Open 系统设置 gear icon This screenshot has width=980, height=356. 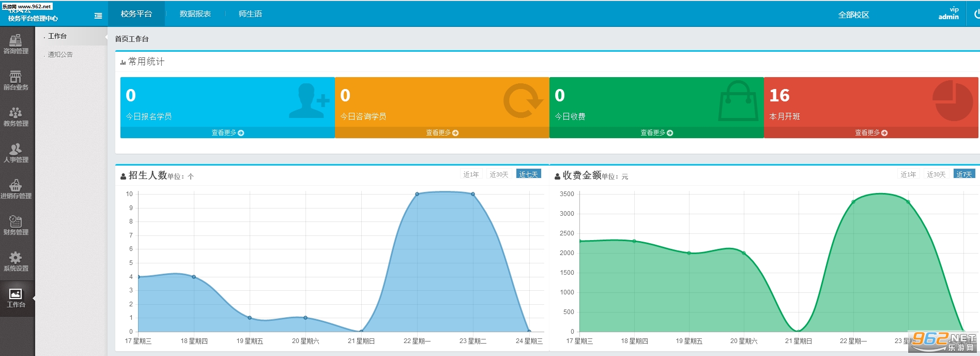[16, 258]
